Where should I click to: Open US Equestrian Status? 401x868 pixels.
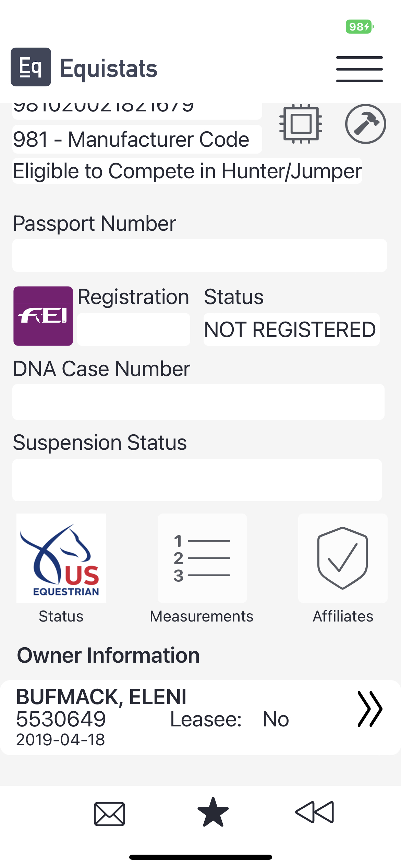coord(61,558)
